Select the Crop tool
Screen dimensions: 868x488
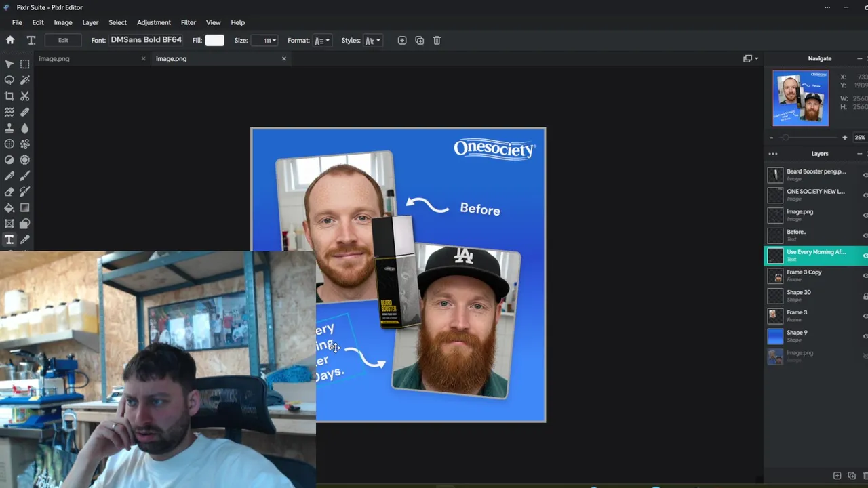click(x=9, y=96)
